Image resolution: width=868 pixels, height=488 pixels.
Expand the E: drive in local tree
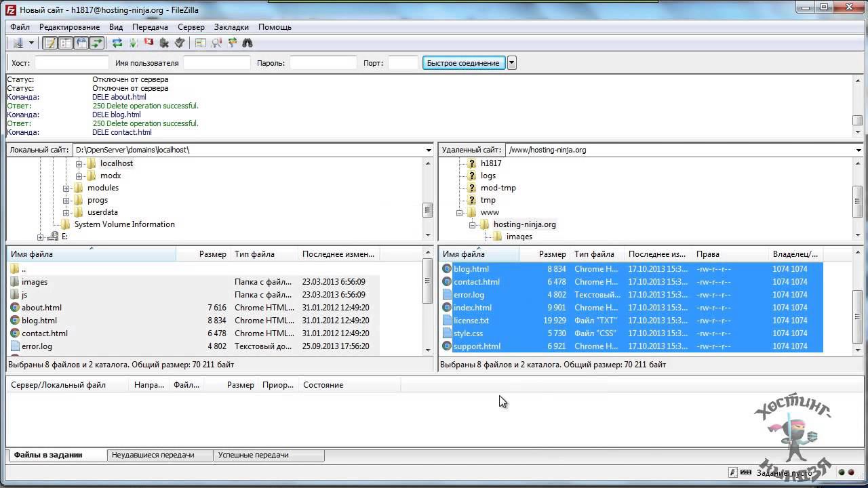pos(40,237)
